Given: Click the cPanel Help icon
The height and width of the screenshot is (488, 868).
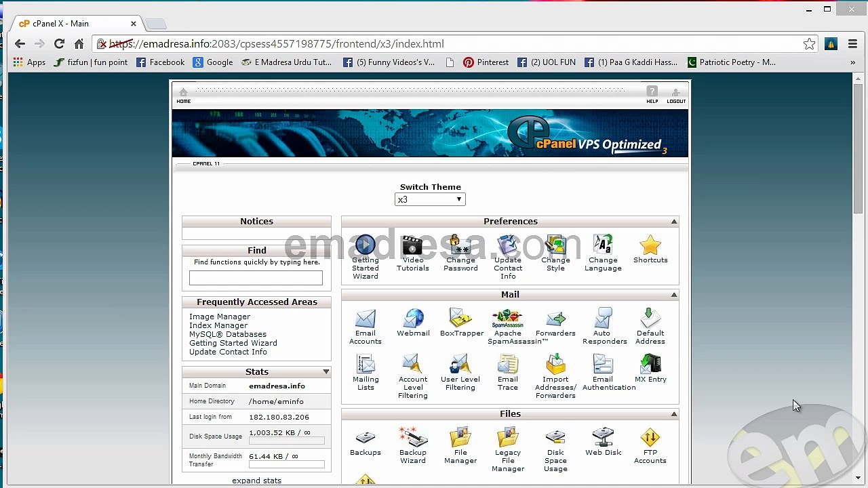Looking at the screenshot, I should 652,95.
